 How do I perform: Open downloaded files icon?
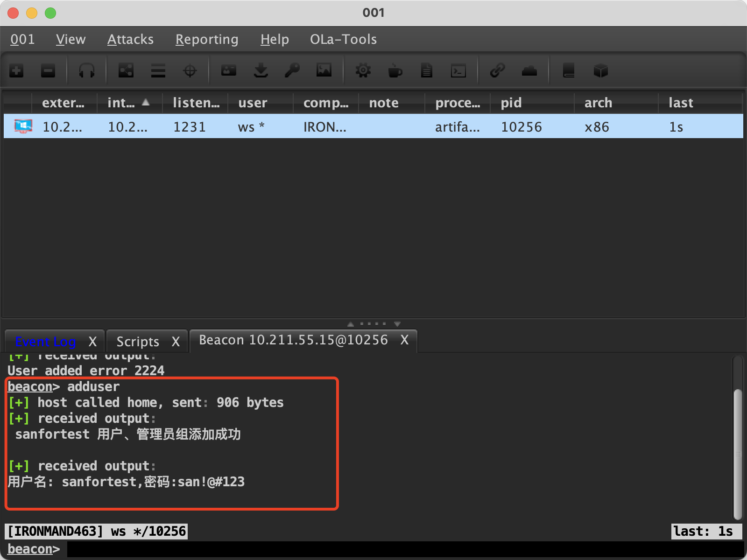tap(261, 71)
